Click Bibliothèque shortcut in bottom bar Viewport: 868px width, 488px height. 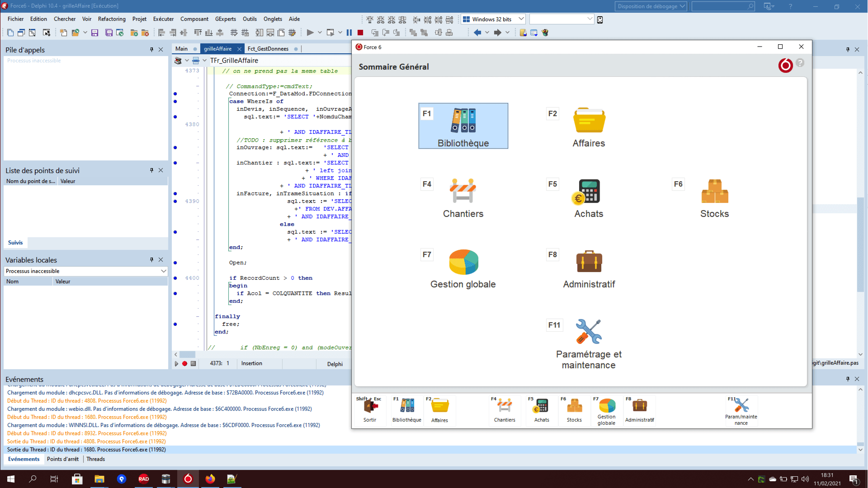[407, 410]
